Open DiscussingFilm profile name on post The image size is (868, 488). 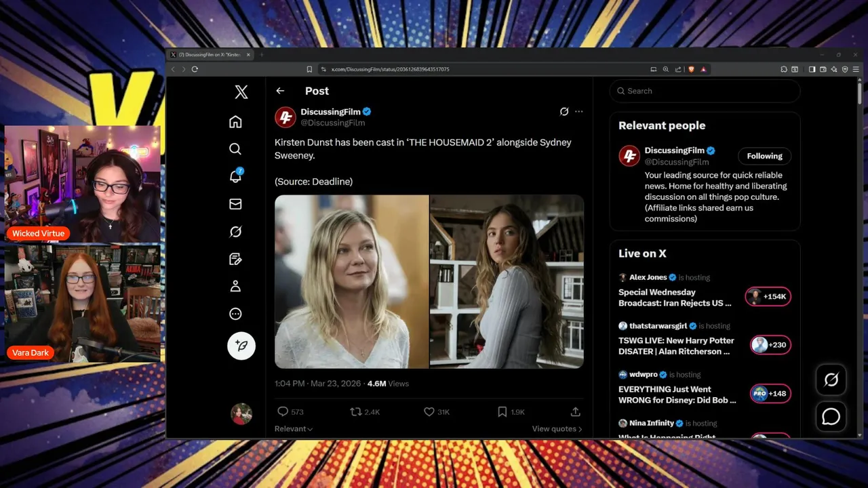[x=330, y=112]
